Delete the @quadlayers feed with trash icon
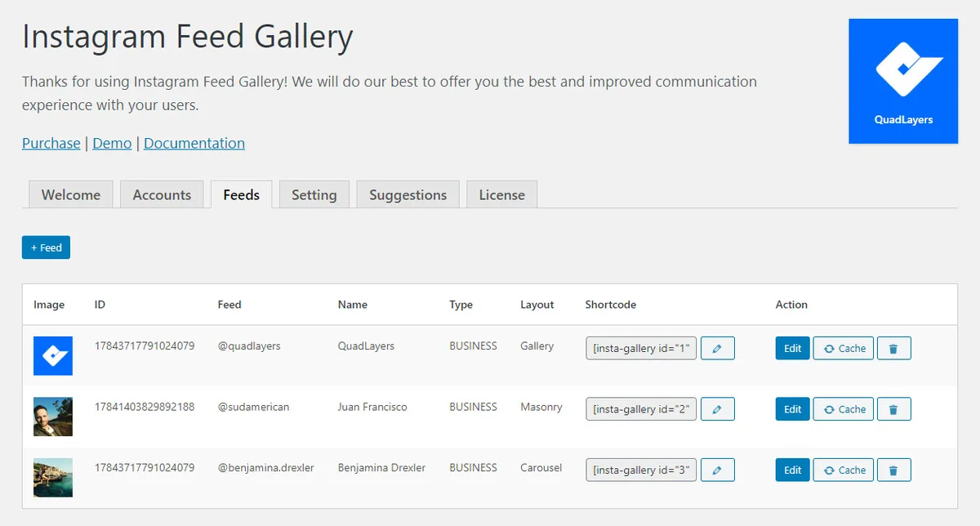Viewport: 980px width, 526px height. point(893,348)
